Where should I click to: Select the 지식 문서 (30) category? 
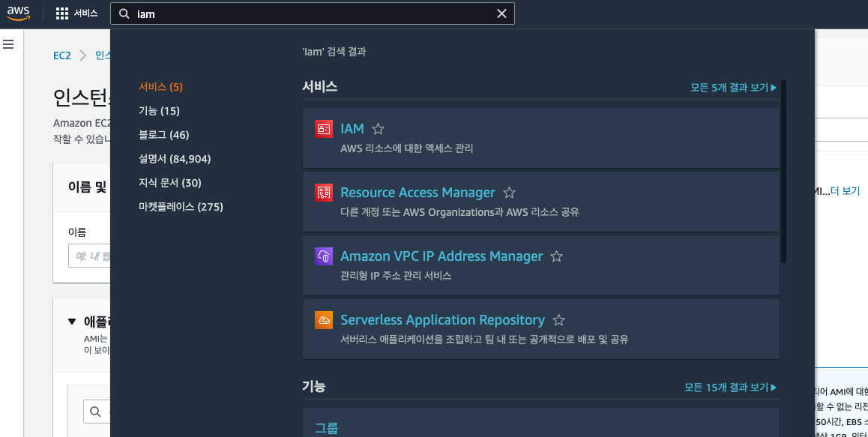[x=170, y=183]
